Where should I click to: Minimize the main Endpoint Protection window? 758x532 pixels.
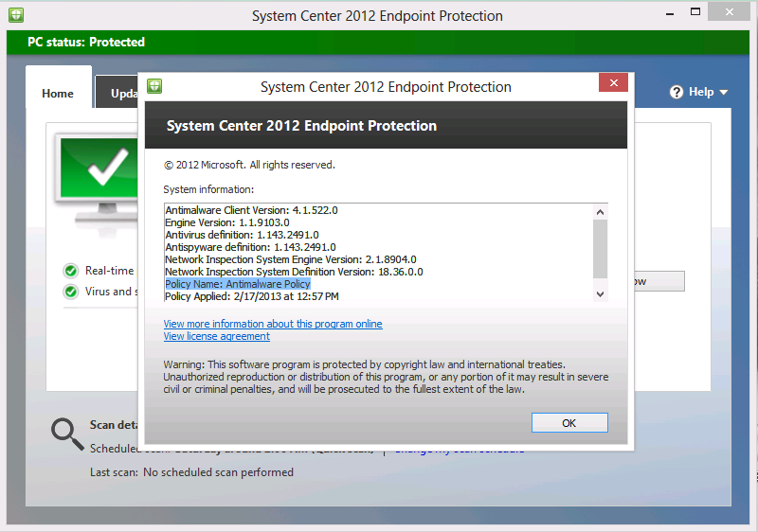670,13
